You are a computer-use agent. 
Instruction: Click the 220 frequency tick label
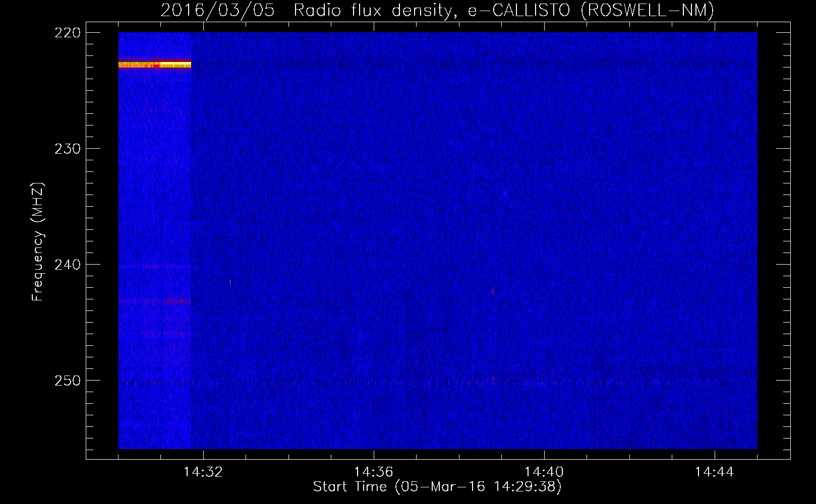coord(68,33)
